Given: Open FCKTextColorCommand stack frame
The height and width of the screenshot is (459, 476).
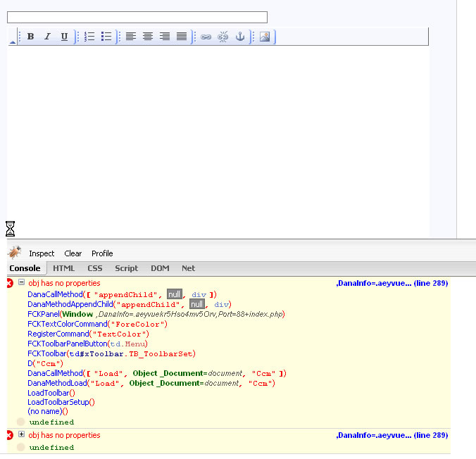Looking at the screenshot, I should click(x=68, y=324).
